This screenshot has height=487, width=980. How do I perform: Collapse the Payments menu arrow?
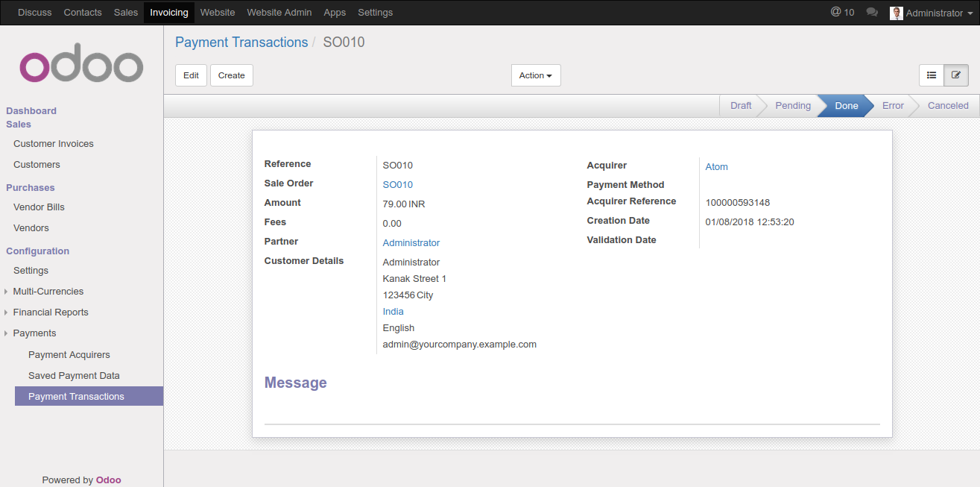click(x=7, y=333)
